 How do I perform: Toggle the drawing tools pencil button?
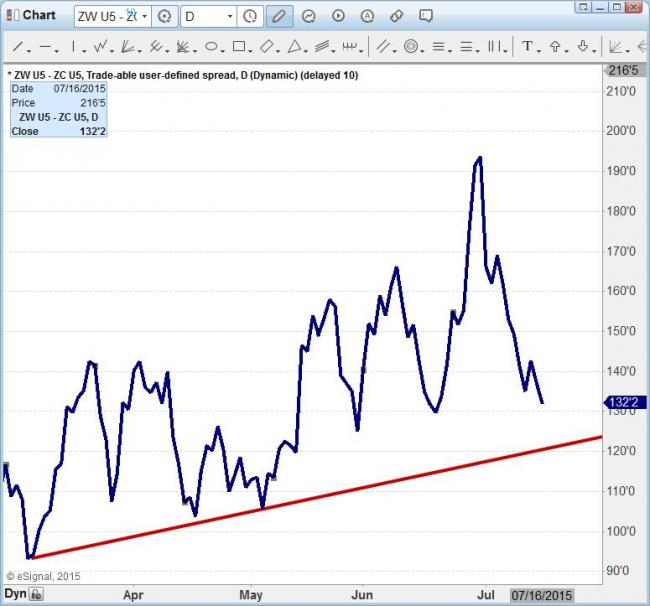[x=279, y=17]
